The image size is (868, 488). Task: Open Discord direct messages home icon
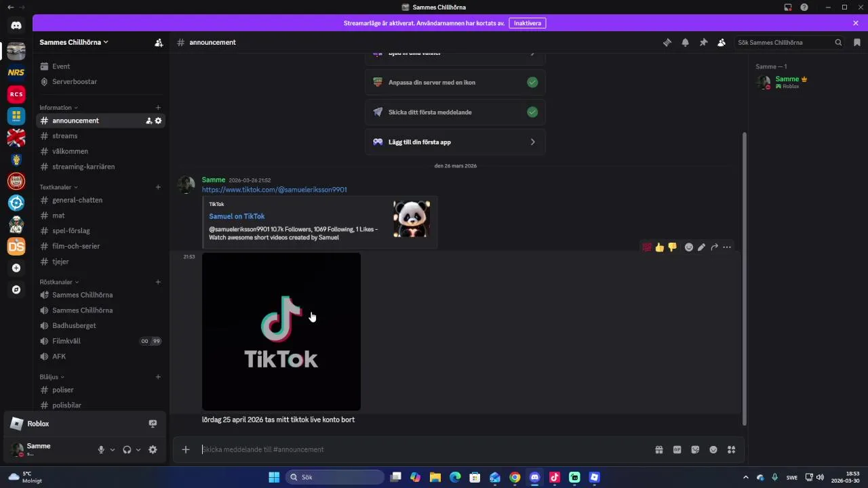pyautogui.click(x=16, y=25)
